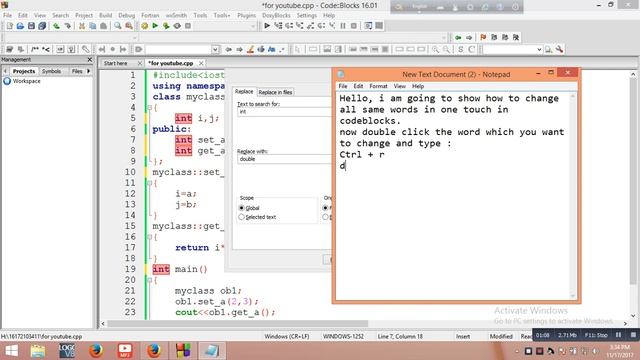Click the Text to search for field
The width and height of the screenshot is (640, 360).
pos(284,111)
